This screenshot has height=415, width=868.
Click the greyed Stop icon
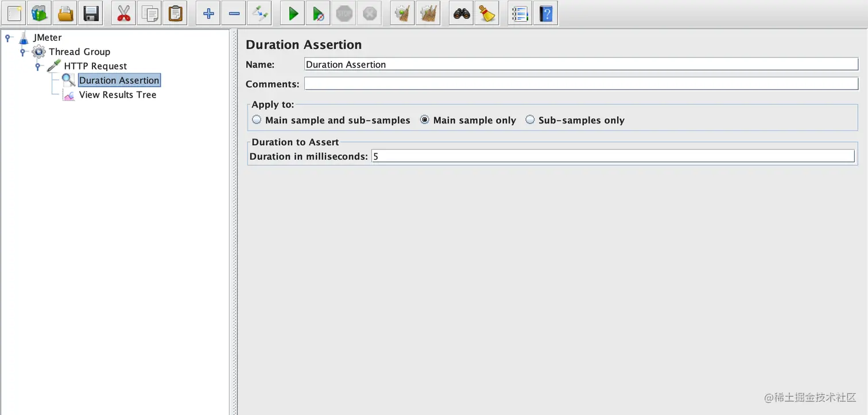coord(344,13)
